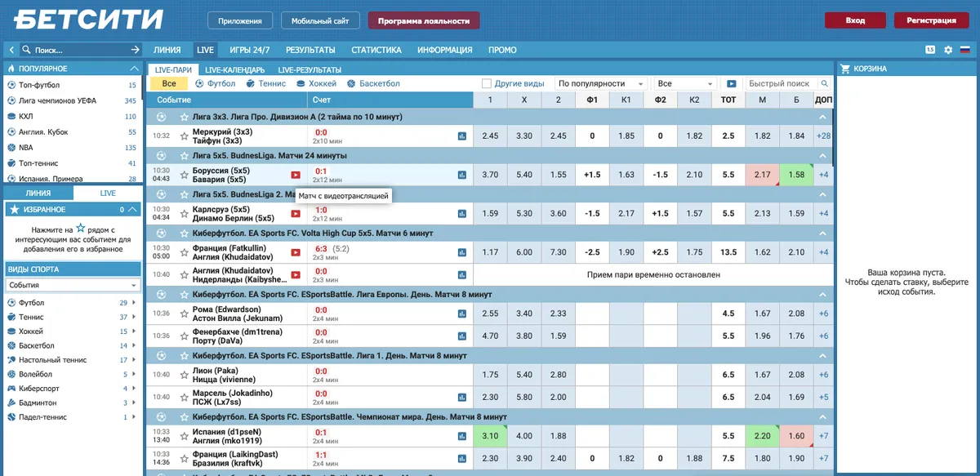Add Карлсруэ vs Динамо Берлин to favorites

[x=185, y=214]
